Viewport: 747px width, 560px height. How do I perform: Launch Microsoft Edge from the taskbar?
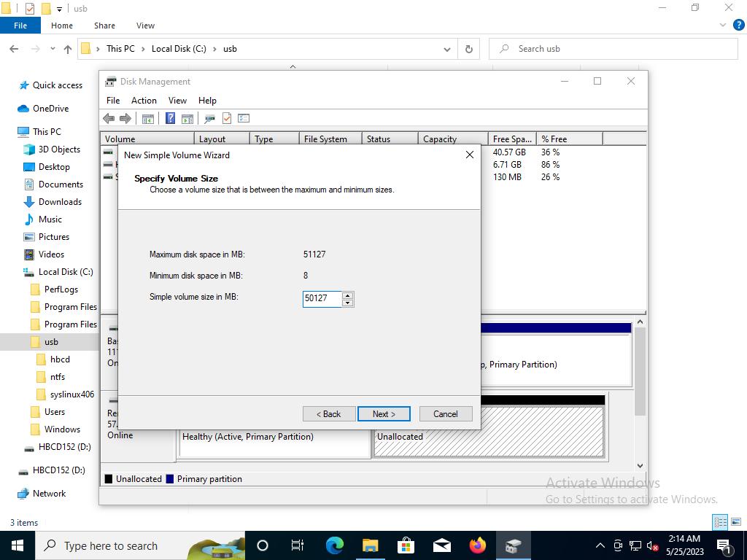click(x=335, y=545)
